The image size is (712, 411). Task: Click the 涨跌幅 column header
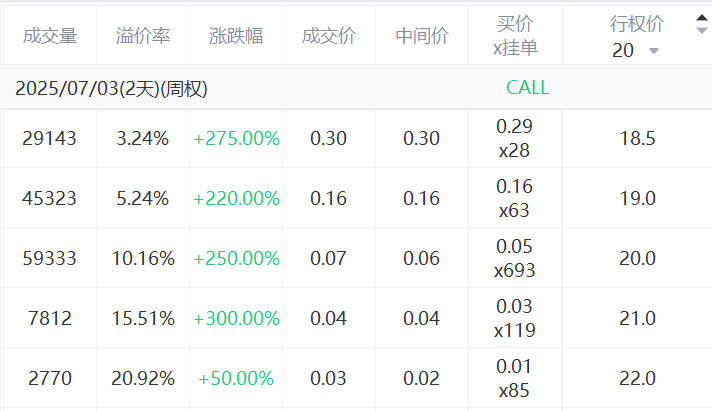236,35
